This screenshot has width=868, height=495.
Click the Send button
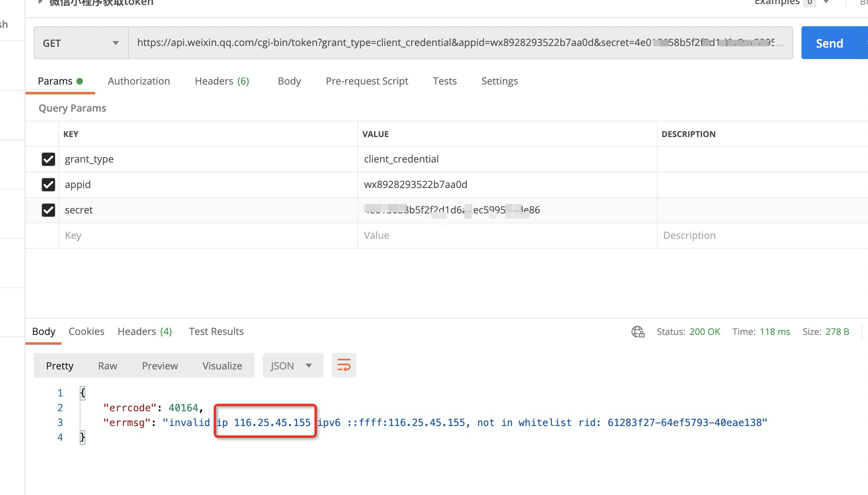(829, 43)
